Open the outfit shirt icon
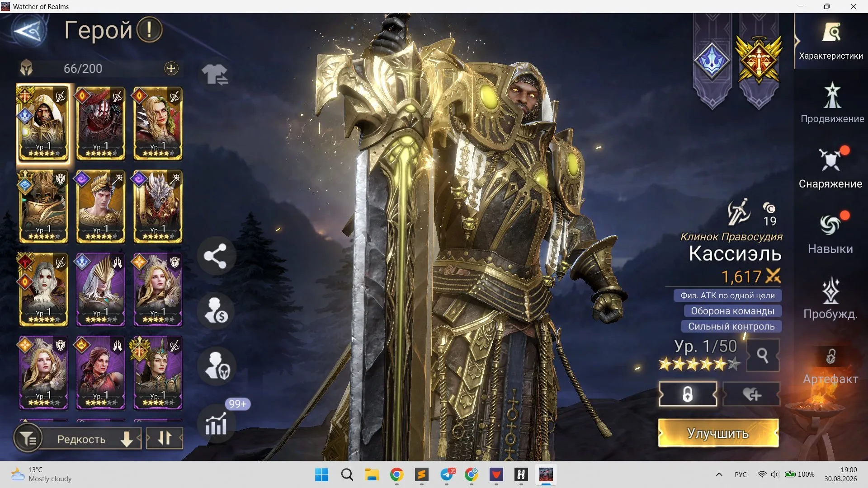Screen dimensions: 868x488 click(215, 74)
